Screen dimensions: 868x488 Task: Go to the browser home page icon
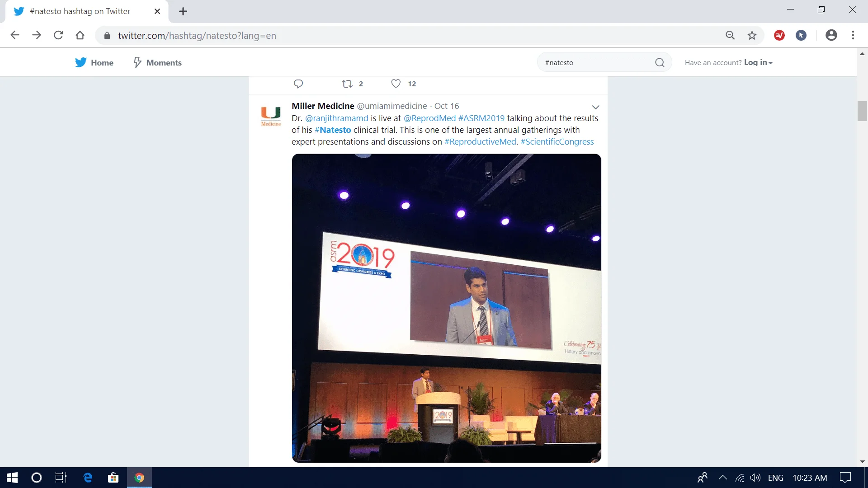(80, 35)
